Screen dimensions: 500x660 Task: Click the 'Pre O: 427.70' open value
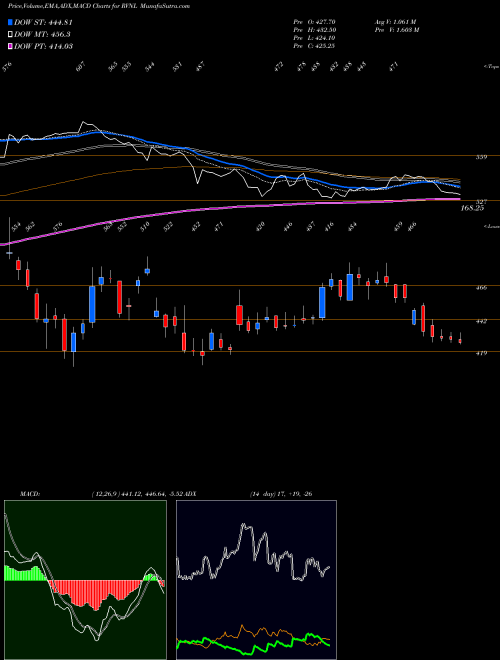(315, 21)
